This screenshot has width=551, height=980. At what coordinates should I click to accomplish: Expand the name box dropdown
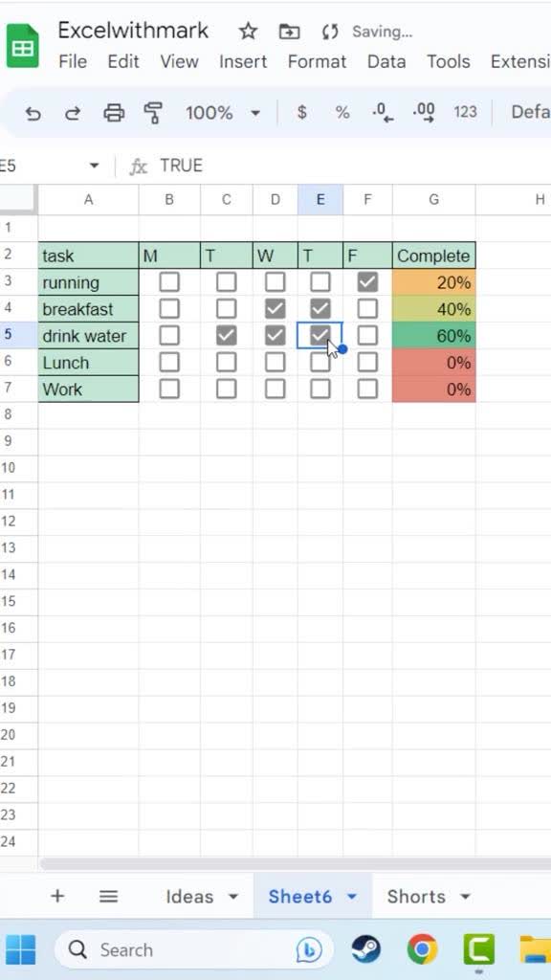coord(93,165)
